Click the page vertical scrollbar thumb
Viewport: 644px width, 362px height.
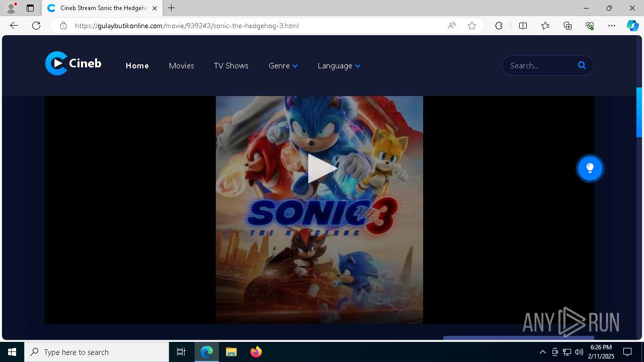[639, 112]
